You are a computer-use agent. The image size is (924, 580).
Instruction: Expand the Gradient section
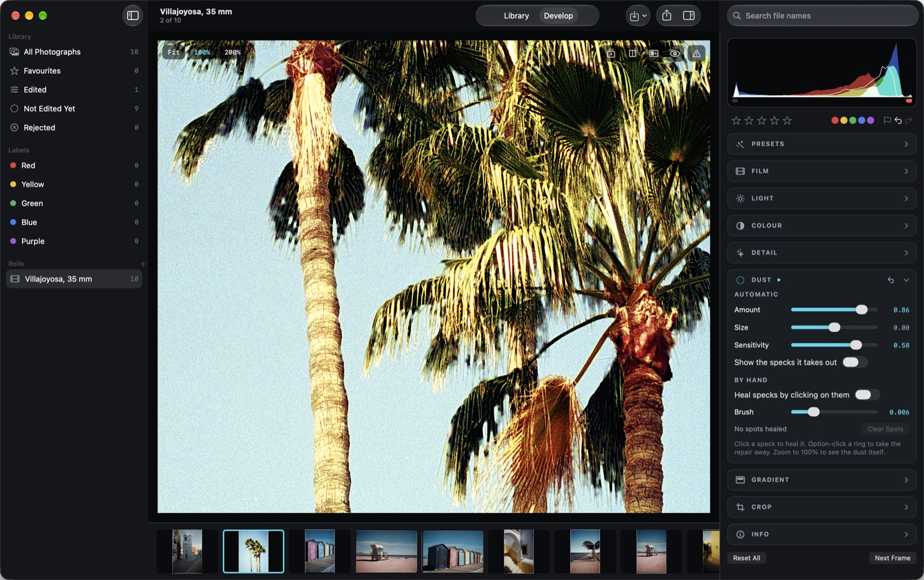pos(822,480)
